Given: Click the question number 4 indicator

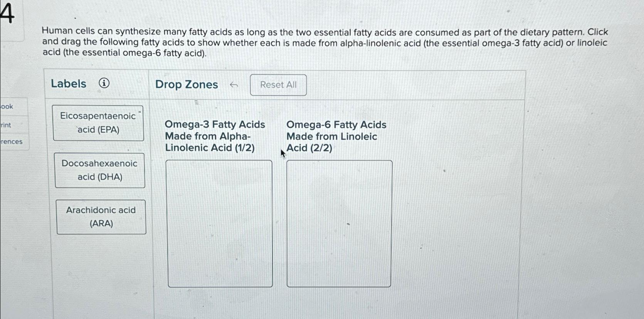Looking at the screenshot, I should tap(7, 12).
